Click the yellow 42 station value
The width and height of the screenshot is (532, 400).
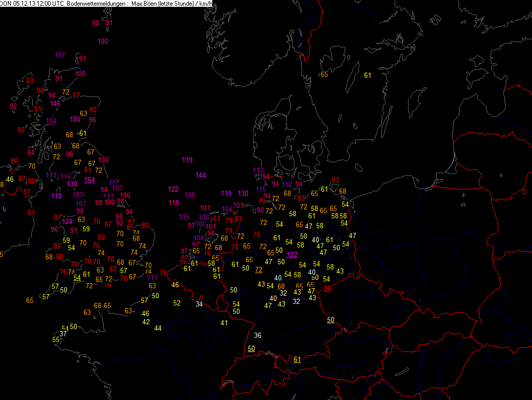click(x=146, y=322)
